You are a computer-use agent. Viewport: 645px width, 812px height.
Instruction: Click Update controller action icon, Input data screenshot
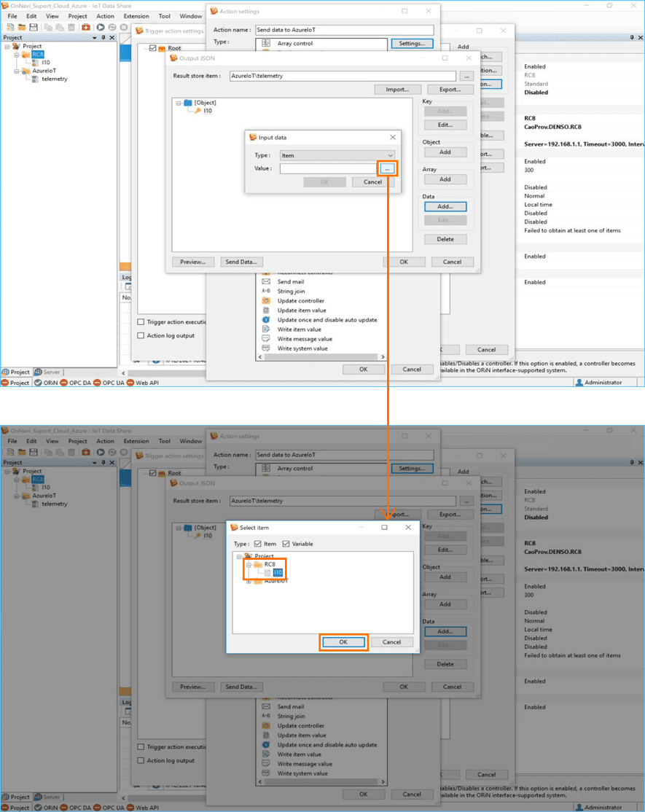pyautogui.click(x=266, y=301)
